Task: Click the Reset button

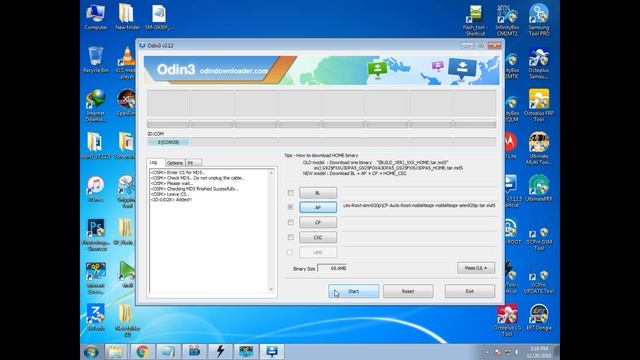Action: pyautogui.click(x=408, y=291)
